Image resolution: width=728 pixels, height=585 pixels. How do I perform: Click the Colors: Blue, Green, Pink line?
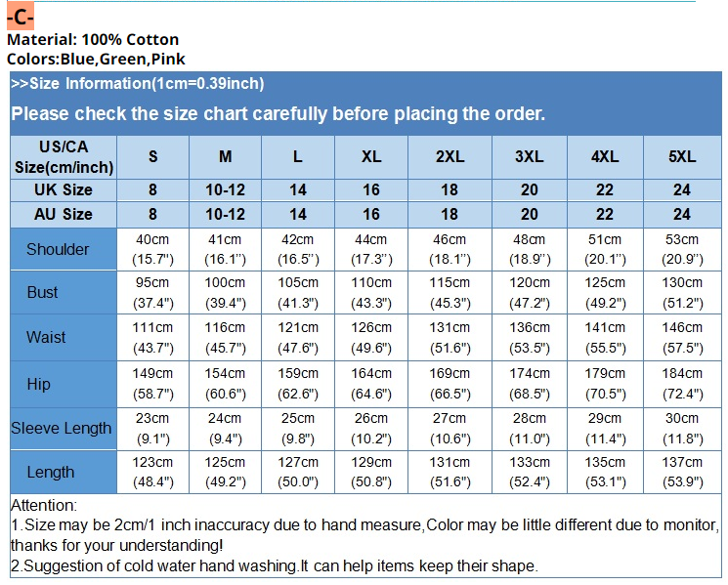(96, 59)
